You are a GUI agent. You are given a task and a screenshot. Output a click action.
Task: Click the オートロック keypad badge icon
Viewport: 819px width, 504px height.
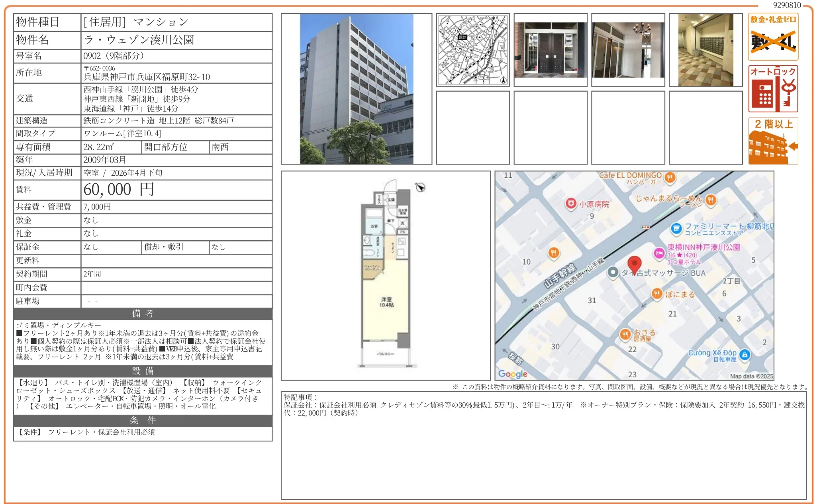pyautogui.click(x=773, y=89)
